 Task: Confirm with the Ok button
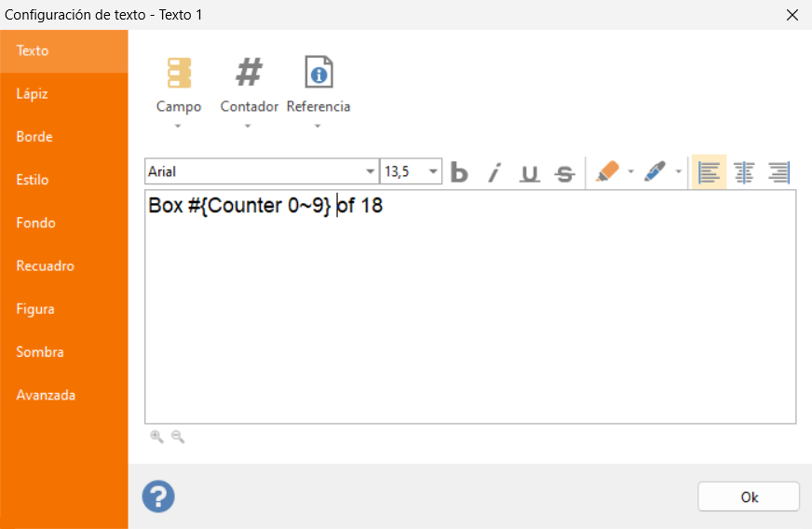click(x=749, y=497)
